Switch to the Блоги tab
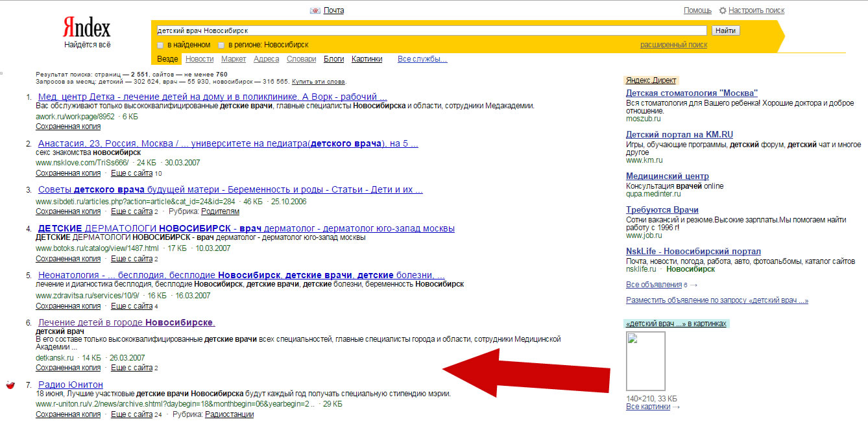Image resolution: width=868 pixels, height=428 pixels. pyautogui.click(x=333, y=59)
